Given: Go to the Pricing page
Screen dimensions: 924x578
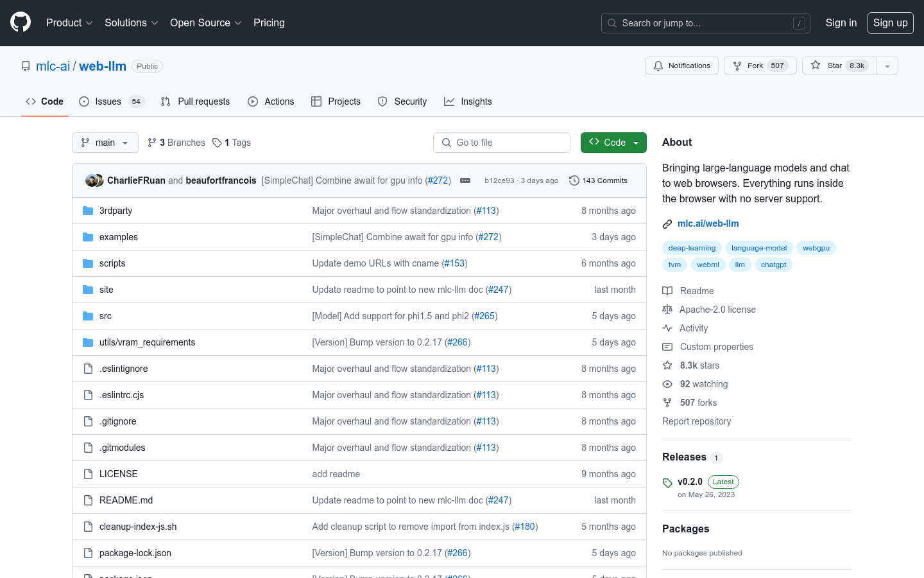Looking at the screenshot, I should pyautogui.click(x=269, y=23).
